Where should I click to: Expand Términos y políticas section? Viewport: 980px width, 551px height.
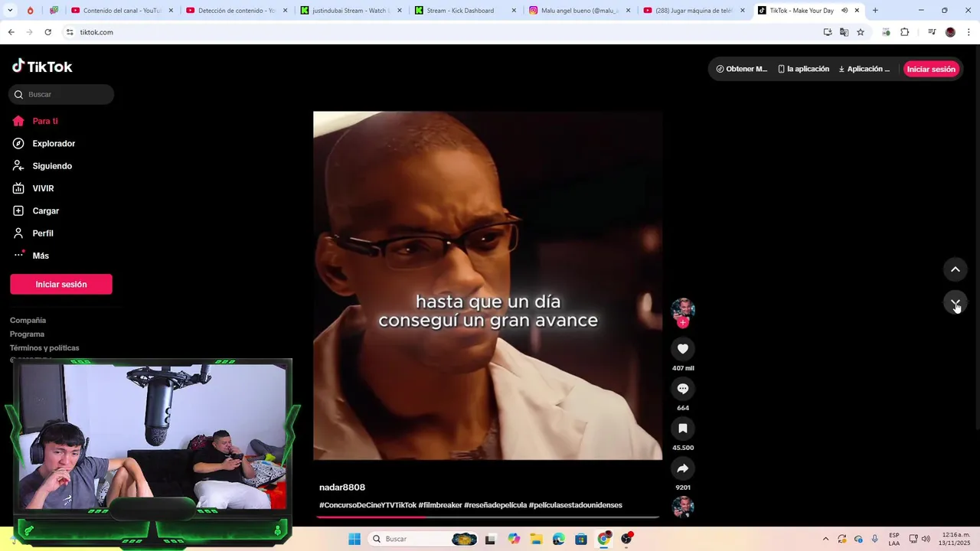tap(44, 347)
